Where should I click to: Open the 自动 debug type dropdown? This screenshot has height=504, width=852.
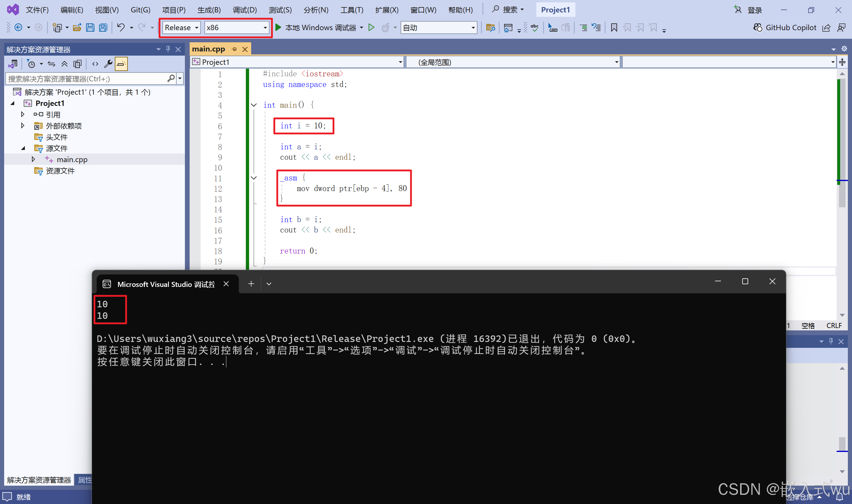(x=439, y=28)
